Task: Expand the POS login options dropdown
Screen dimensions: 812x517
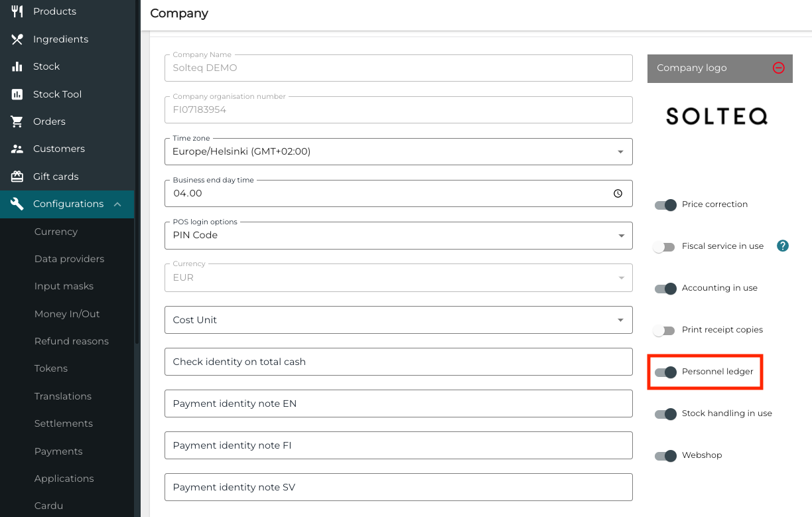Action: pyautogui.click(x=398, y=236)
